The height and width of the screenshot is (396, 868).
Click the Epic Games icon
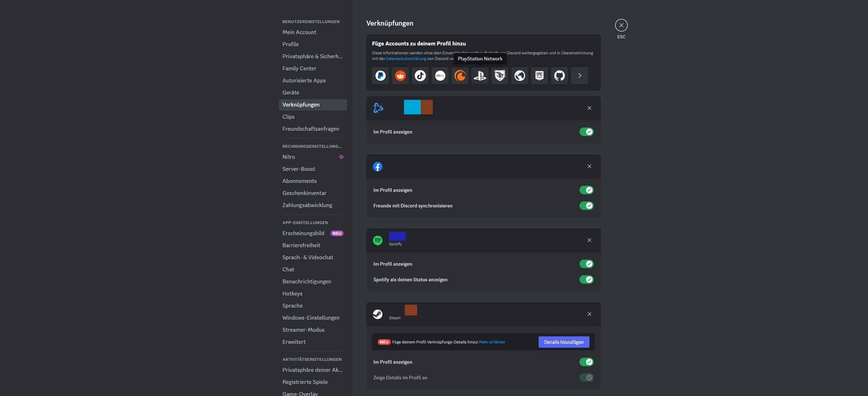[539, 76]
